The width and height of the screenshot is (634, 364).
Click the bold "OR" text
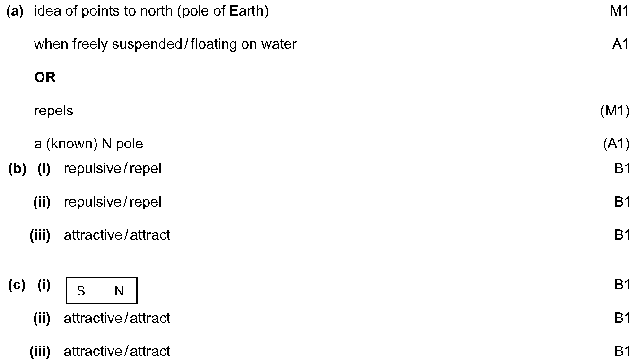[x=45, y=78]
